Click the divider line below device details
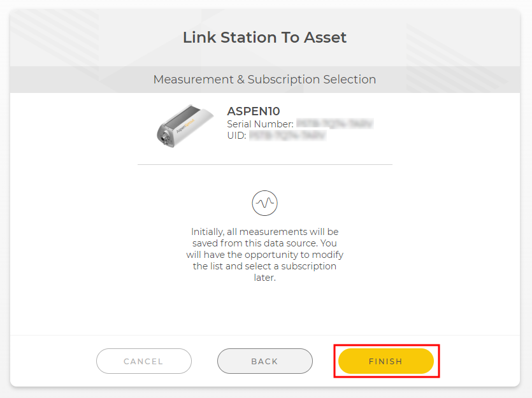This screenshot has height=398, width=532. (264, 165)
